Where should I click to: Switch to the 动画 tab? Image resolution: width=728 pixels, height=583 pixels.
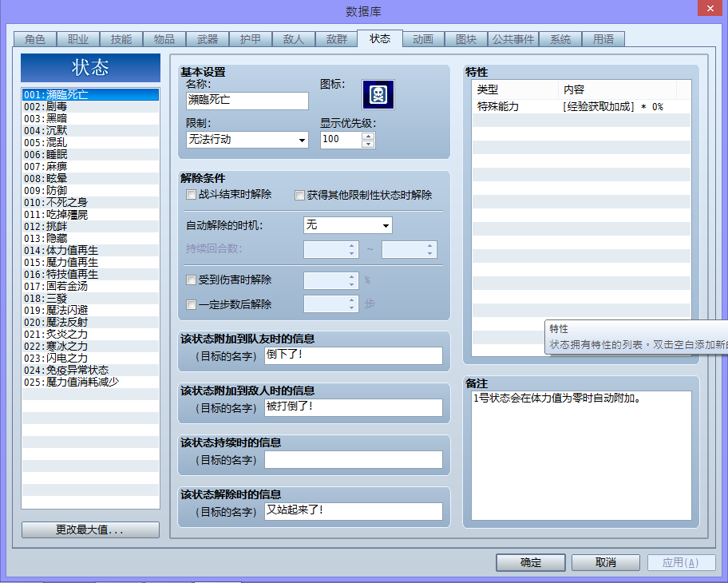click(x=423, y=39)
